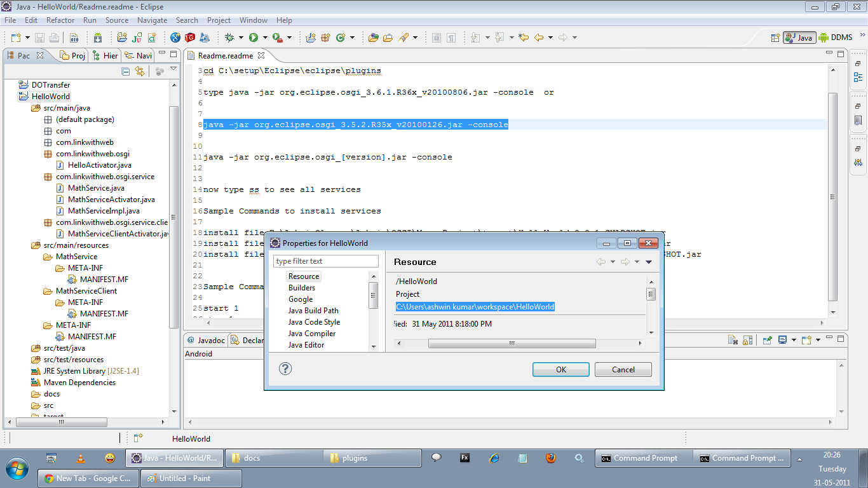The image size is (868, 488).
Task: Click the Debug bug toolbar icon
Action: tap(229, 37)
